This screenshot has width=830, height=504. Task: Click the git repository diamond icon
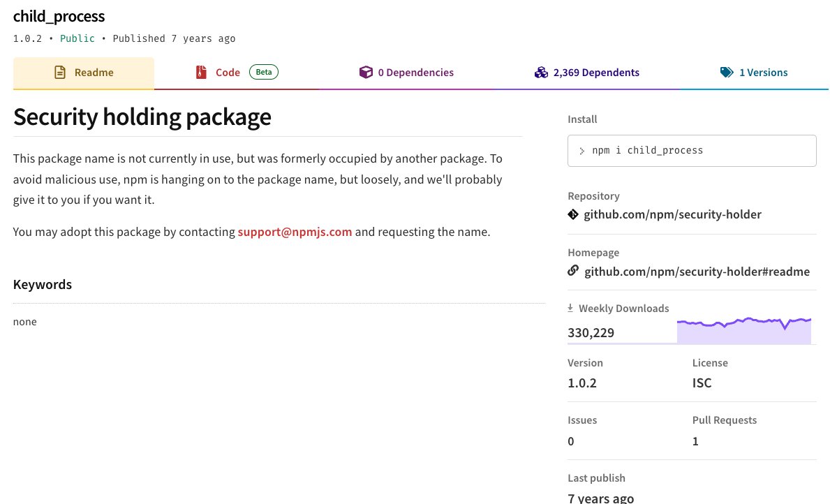572,214
